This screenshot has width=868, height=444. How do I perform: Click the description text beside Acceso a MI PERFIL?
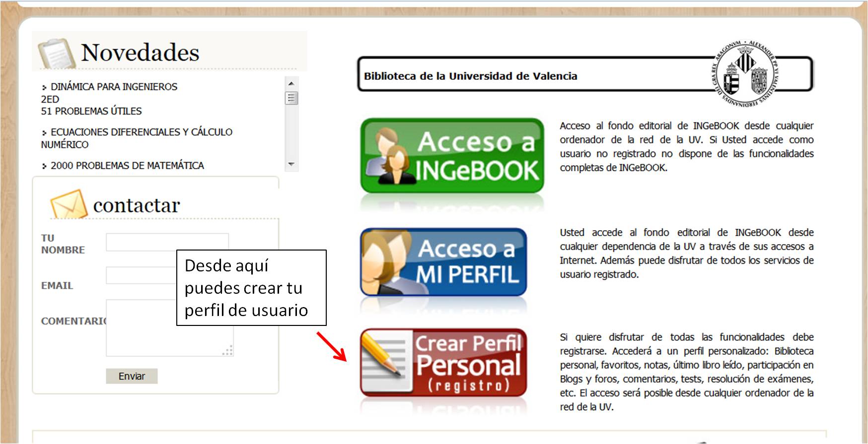[x=687, y=254]
